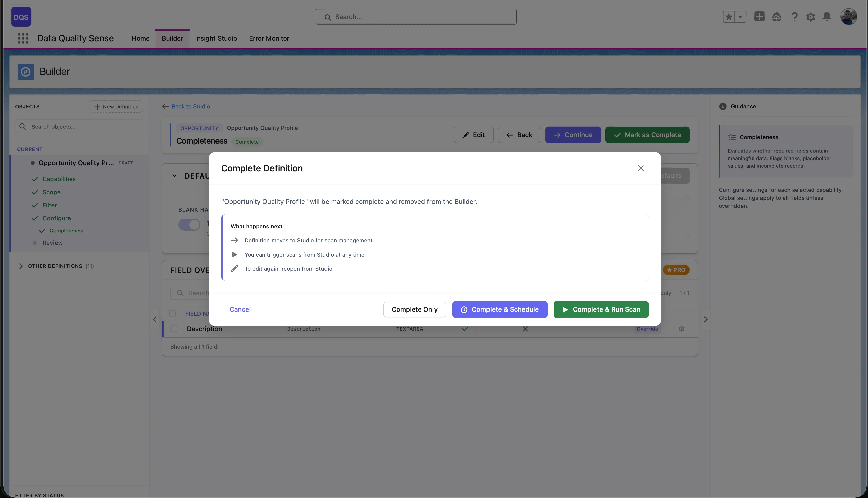Switch to the Insight Studio tab
This screenshot has width=868, height=498.
pos(216,38)
